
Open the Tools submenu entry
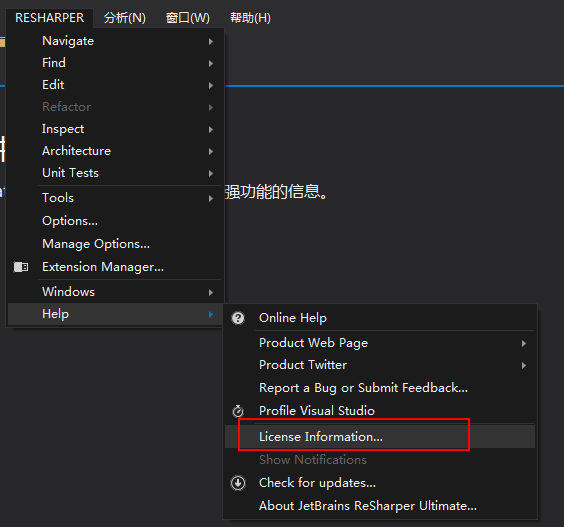click(x=115, y=198)
